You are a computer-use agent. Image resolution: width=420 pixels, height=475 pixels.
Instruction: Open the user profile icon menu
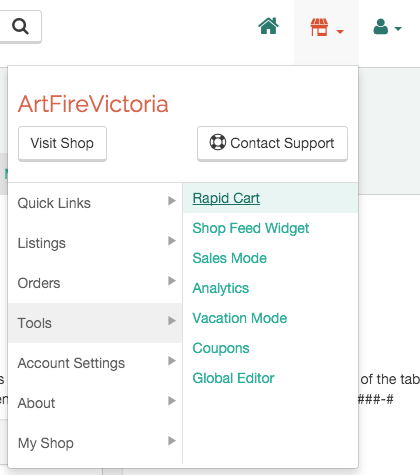[x=381, y=27]
